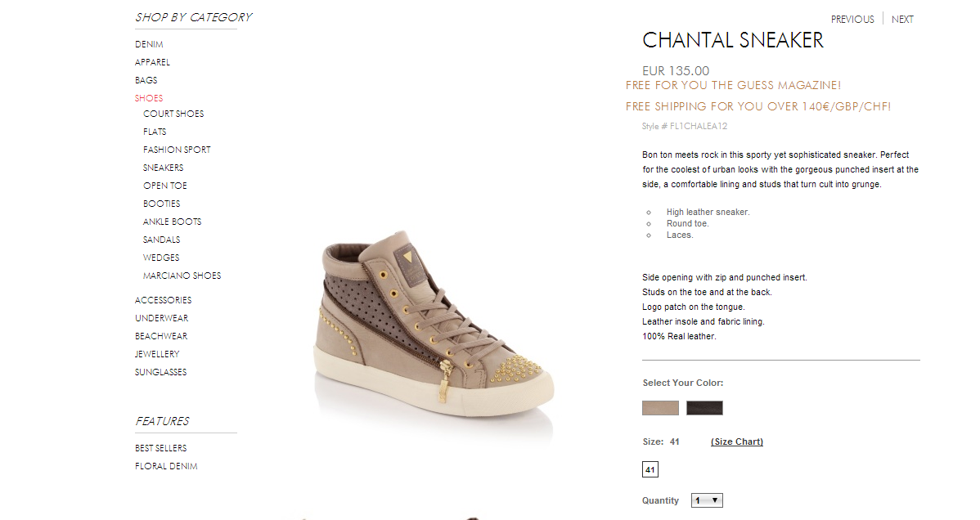Go to the NEXT product

[x=902, y=20]
